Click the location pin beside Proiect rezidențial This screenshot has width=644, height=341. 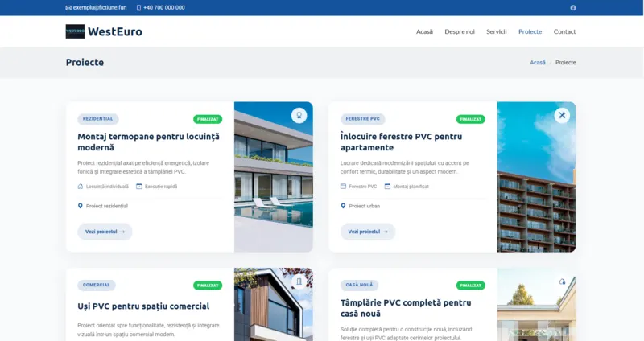click(x=80, y=206)
